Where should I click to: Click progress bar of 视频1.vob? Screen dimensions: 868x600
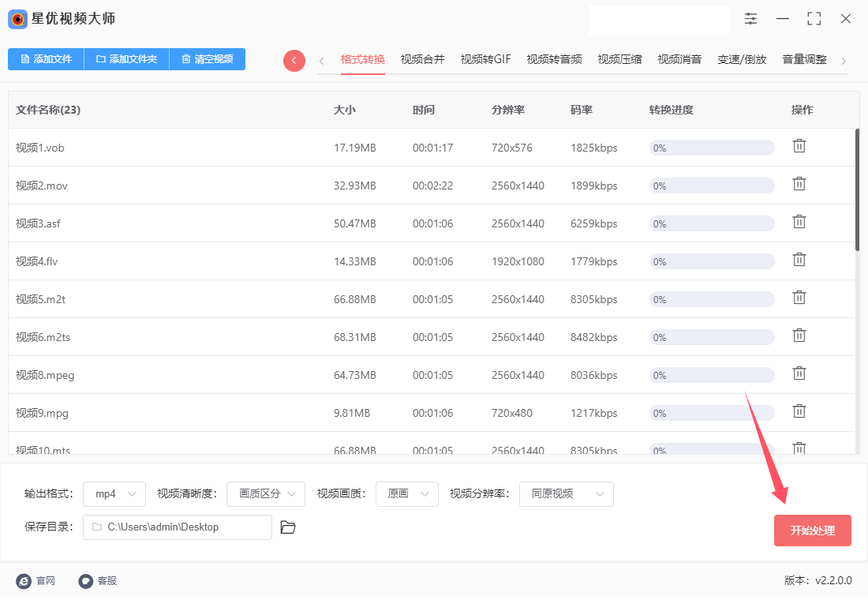point(711,148)
